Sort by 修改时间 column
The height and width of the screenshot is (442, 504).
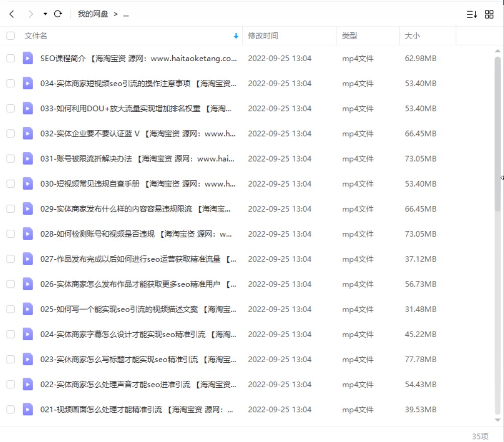(x=263, y=36)
